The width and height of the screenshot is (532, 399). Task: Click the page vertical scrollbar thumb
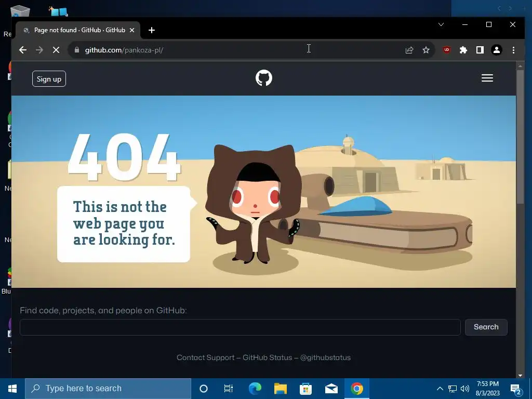[x=520, y=137]
